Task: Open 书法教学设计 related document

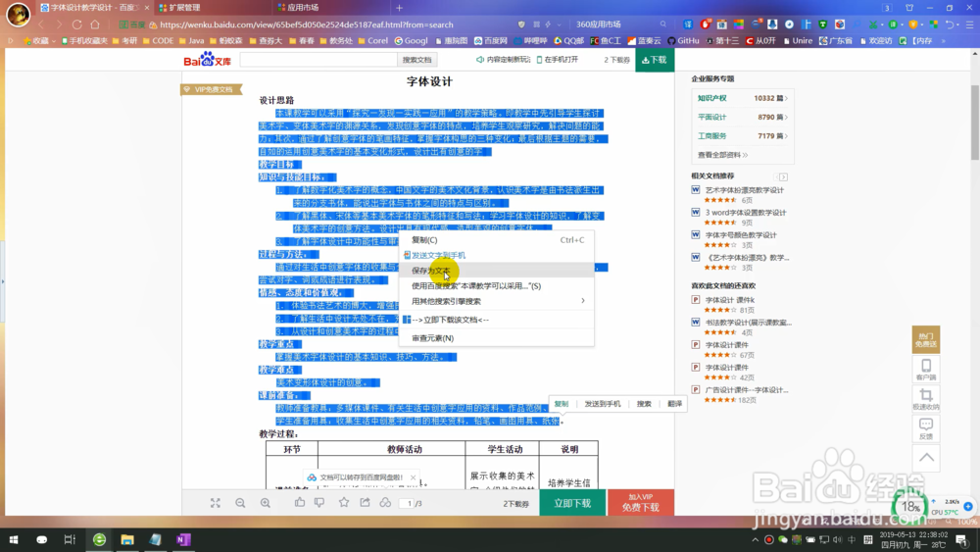Action: 748,323
